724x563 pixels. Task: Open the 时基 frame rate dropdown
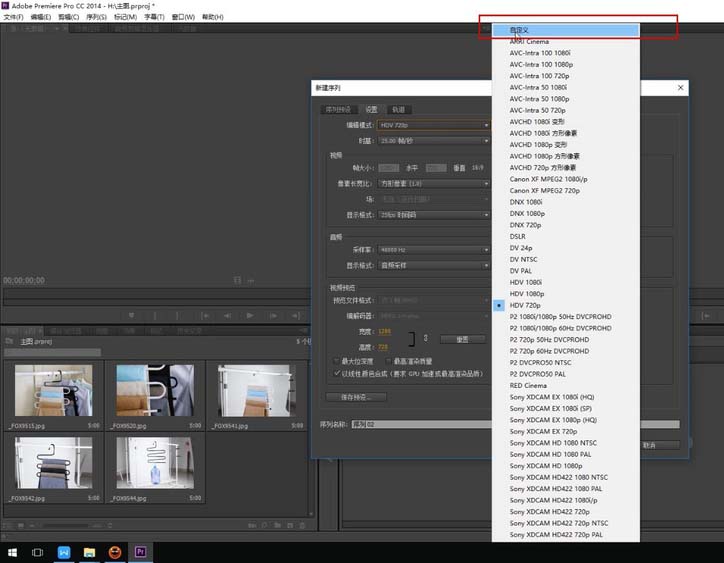coord(434,141)
